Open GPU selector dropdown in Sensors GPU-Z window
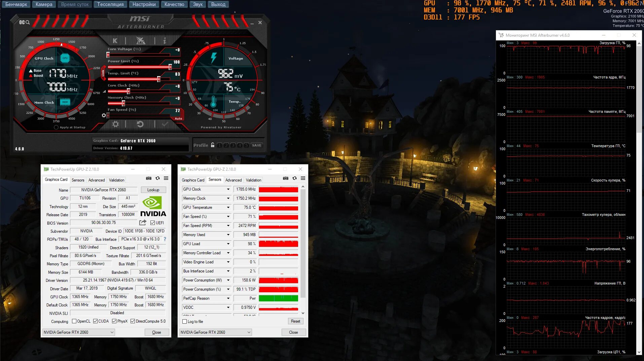The width and height of the screenshot is (644, 361). [x=215, y=332]
